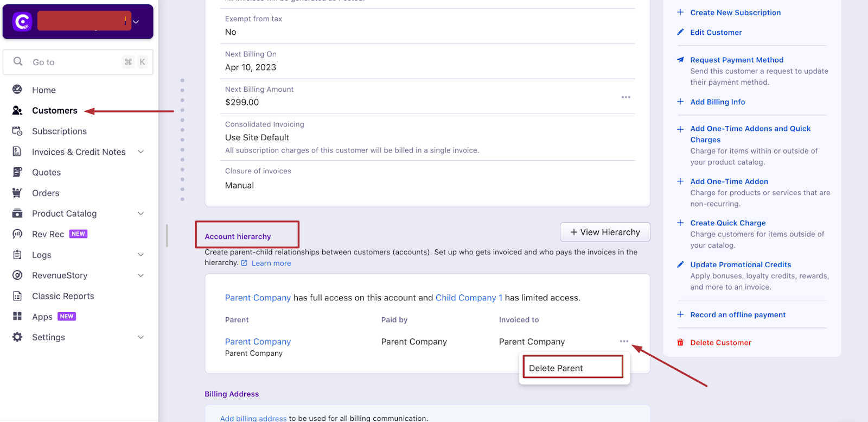Viewport: 868px width, 422px height.
Task: Expand the Product Catalog chevron
Action: (141, 213)
